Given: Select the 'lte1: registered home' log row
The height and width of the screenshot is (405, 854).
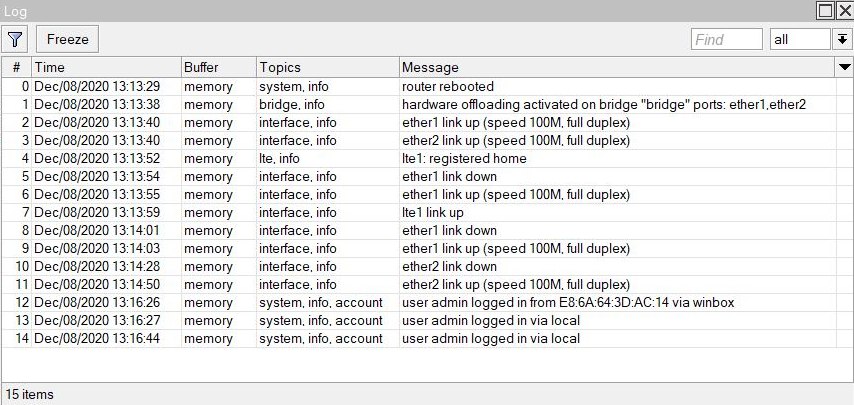Looking at the screenshot, I should click(419, 158).
